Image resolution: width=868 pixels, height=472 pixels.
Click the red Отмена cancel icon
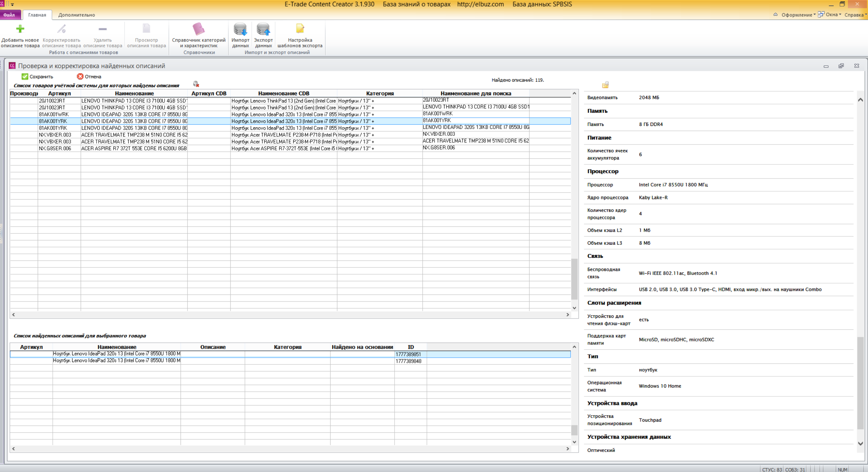click(80, 77)
